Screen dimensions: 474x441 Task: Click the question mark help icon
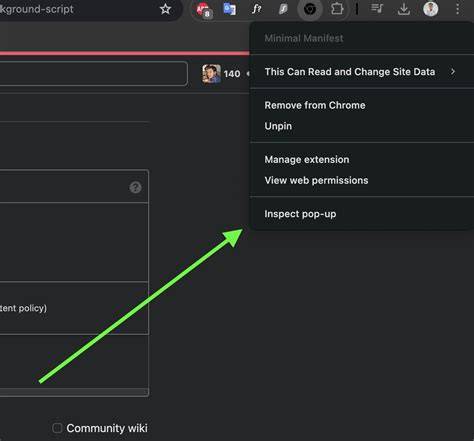pos(135,187)
